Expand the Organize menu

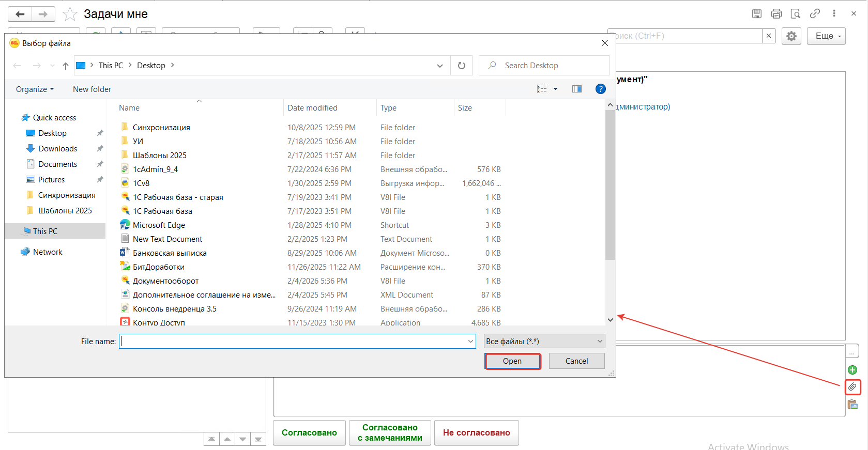point(35,89)
